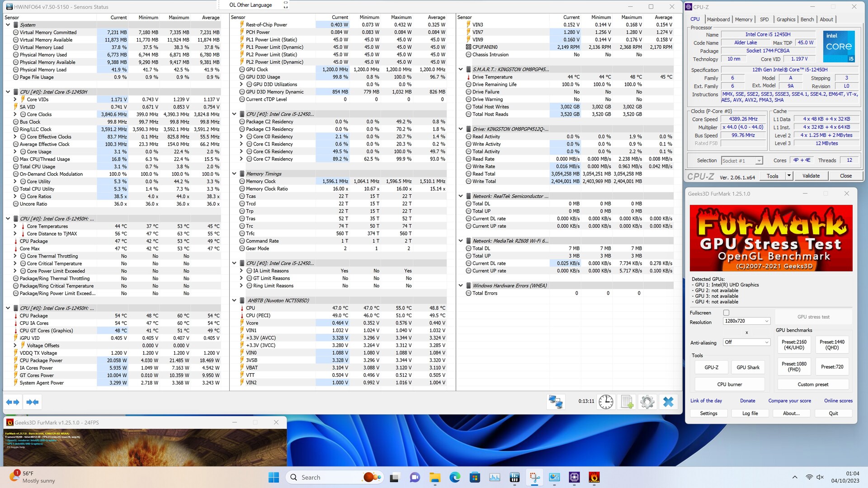The height and width of the screenshot is (488, 868).
Task: Click the logging start sheet icon
Action: pos(627,402)
